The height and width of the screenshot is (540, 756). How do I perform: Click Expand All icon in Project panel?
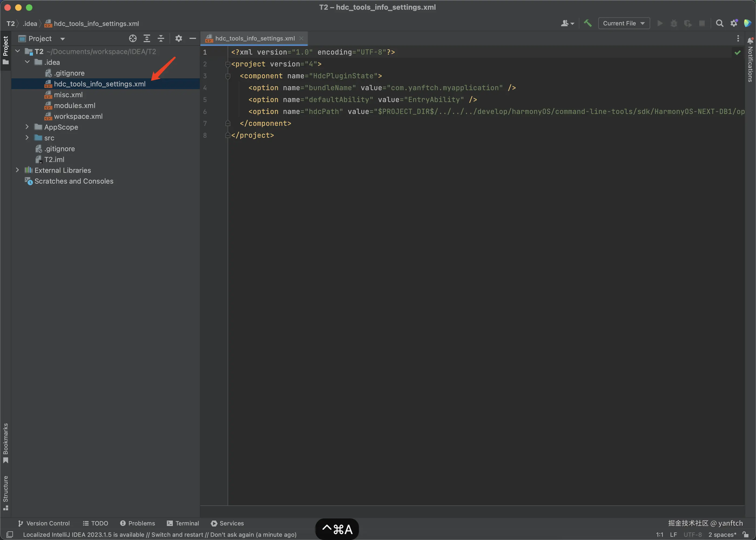147,39
